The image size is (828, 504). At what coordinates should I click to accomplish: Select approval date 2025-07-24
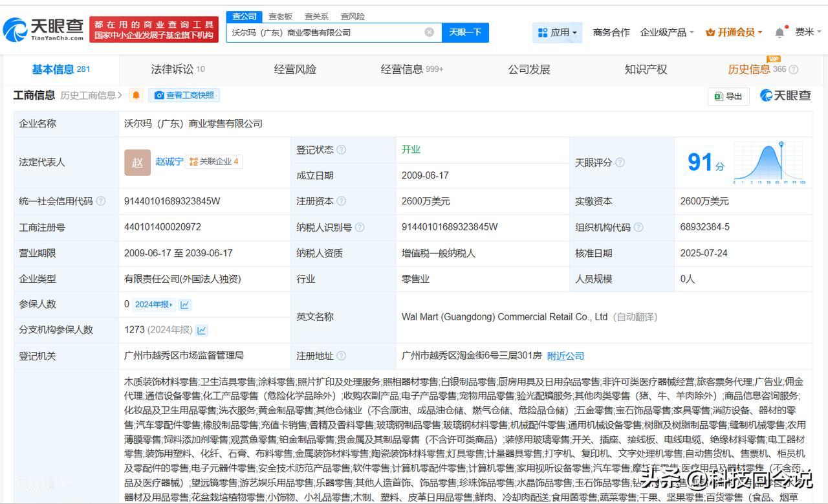tap(704, 253)
